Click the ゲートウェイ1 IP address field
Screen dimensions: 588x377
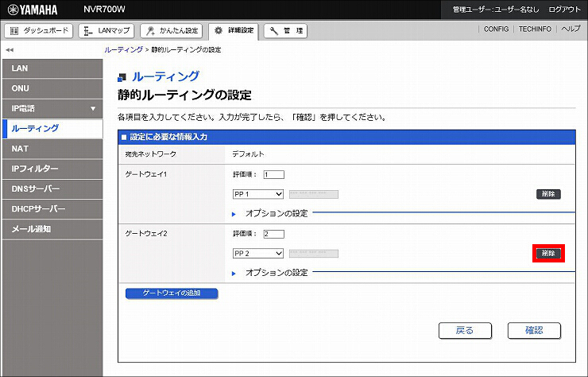[314, 194]
